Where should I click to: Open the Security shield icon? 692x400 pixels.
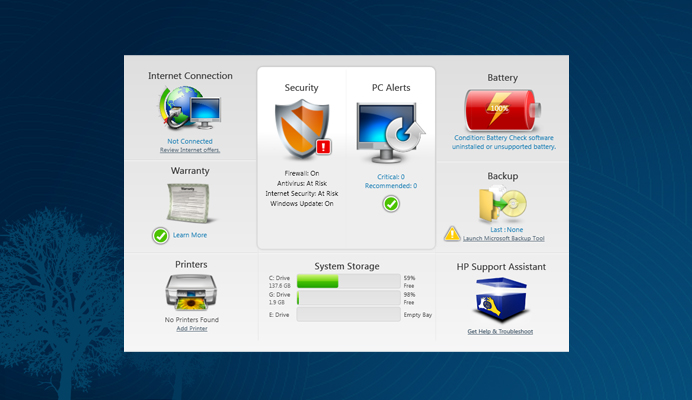point(300,129)
